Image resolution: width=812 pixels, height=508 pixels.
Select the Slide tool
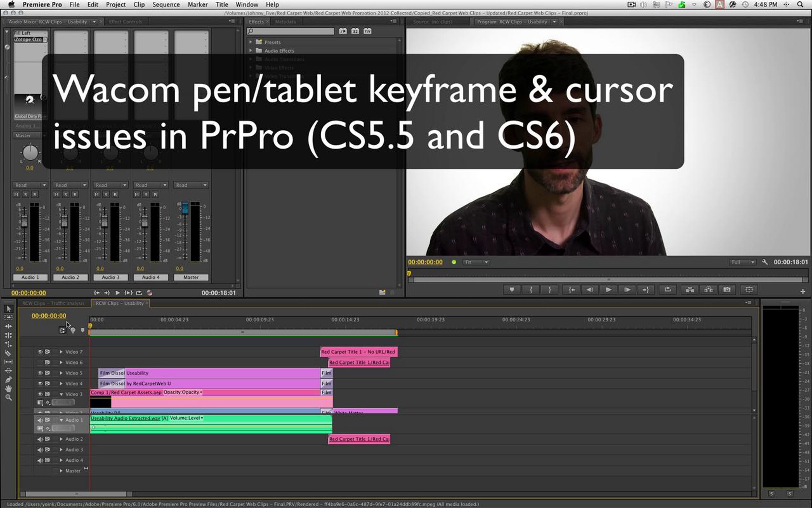tap(9, 371)
